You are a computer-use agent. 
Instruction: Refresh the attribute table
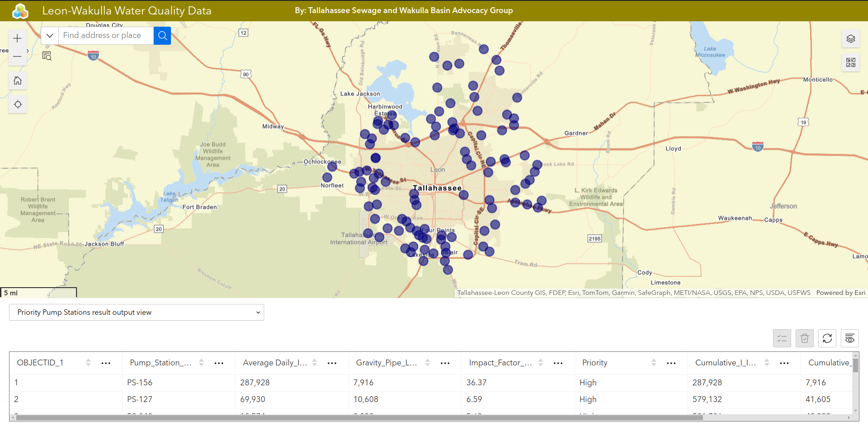pyautogui.click(x=827, y=338)
